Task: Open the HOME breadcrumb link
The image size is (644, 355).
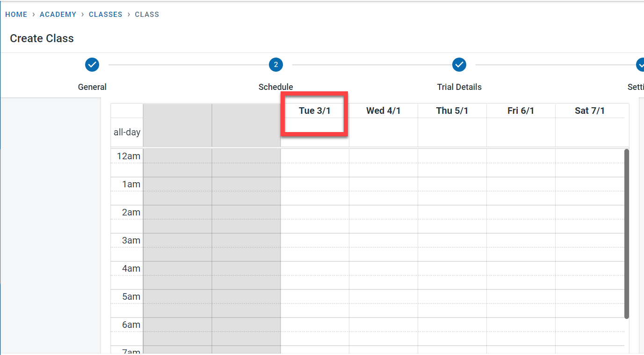Action: (x=16, y=15)
